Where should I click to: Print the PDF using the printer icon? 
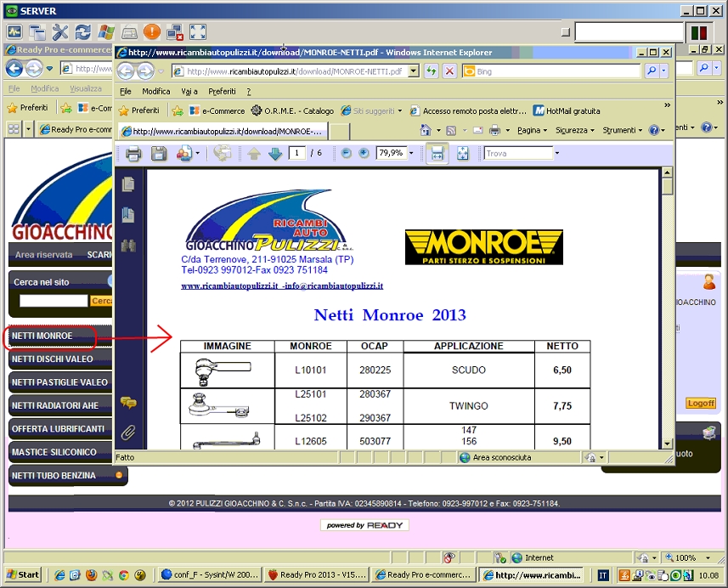133,153
